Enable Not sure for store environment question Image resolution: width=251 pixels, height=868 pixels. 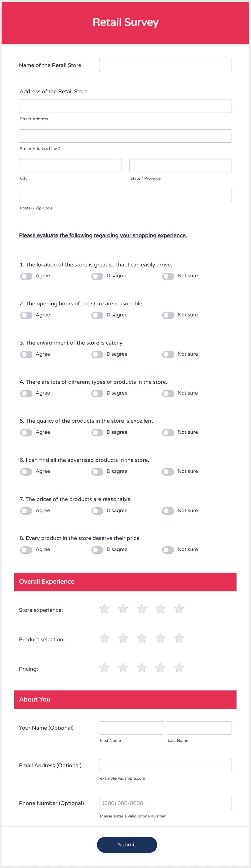click(x=168, y=355)
